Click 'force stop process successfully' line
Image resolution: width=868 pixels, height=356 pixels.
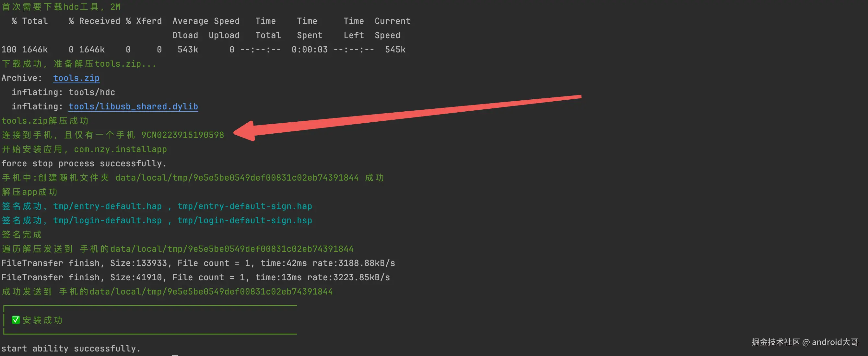tap(84, 163)
